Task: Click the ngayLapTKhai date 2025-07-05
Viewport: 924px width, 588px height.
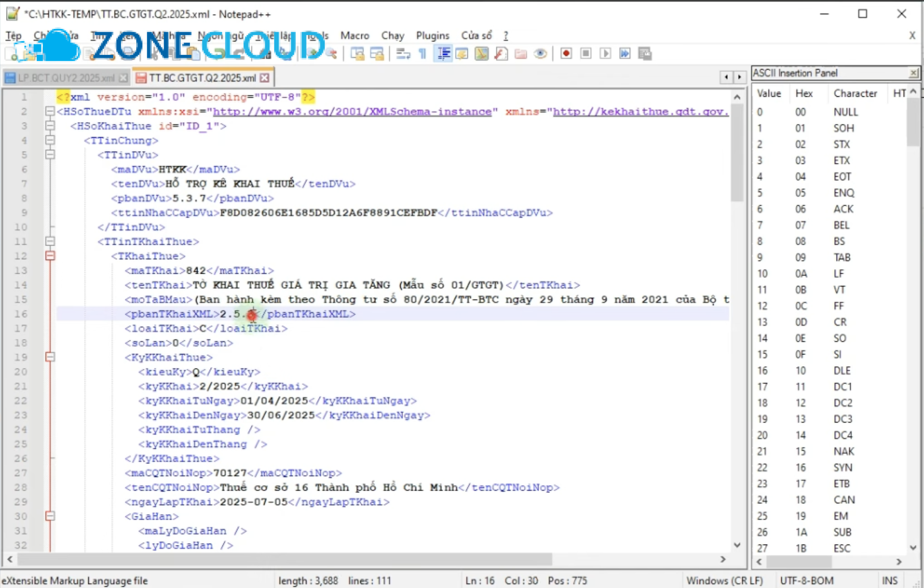Action: [254, 502]
